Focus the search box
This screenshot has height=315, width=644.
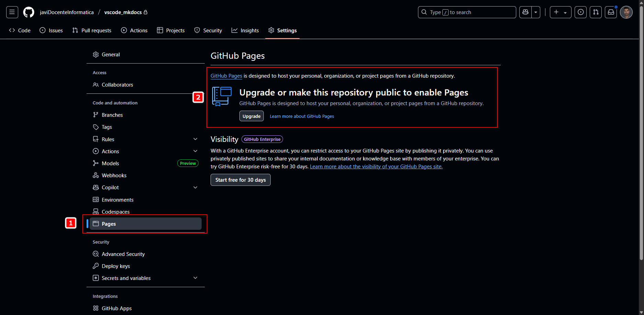pos(467,12)
